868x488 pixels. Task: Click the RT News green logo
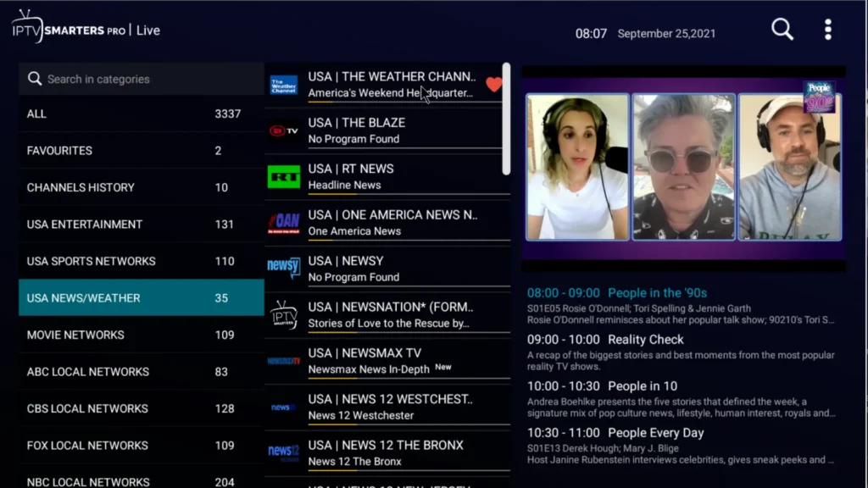coord(284,177)
